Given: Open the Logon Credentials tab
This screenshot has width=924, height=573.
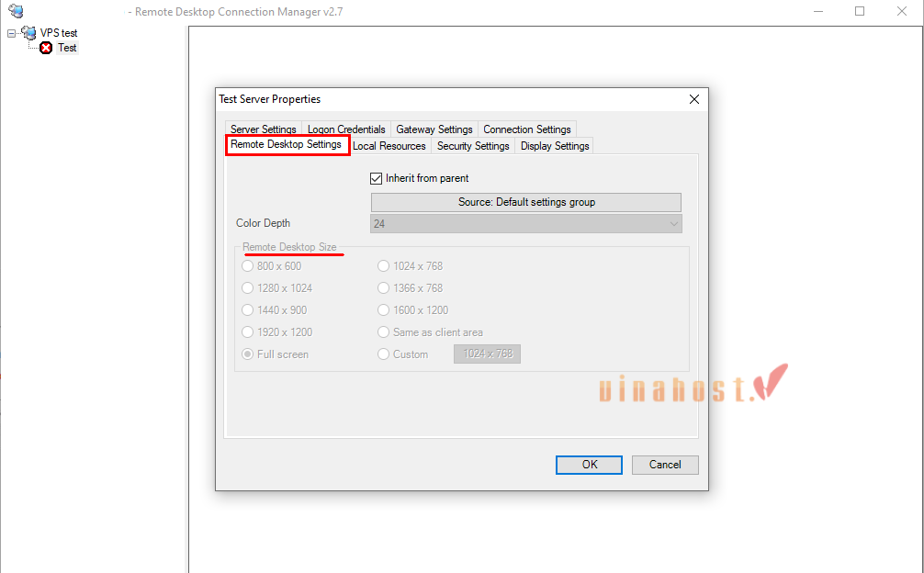Looking at the screenshot, I should click(346, 129).
